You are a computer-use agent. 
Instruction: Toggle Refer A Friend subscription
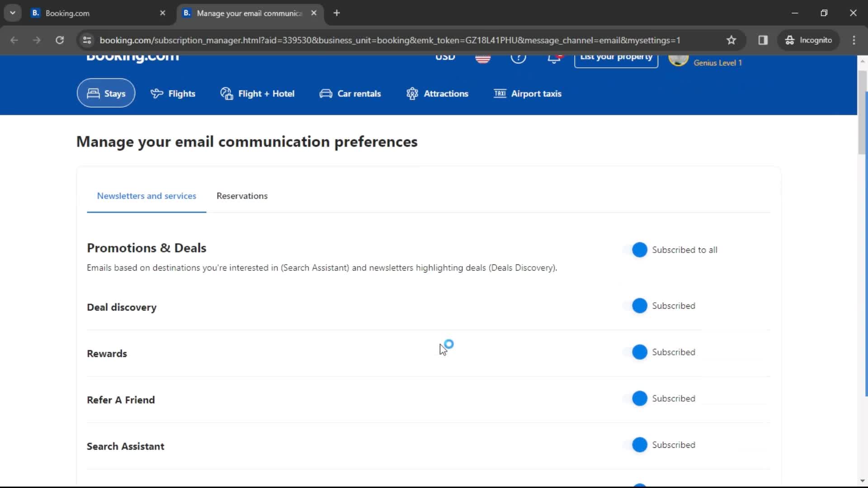(636, 399)
